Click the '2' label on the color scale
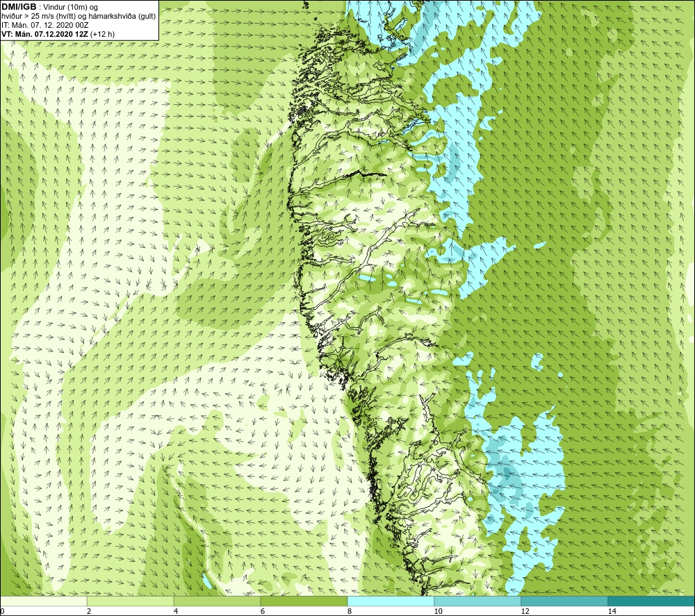Viewport: 695px width, 616px height. point(89,611)
